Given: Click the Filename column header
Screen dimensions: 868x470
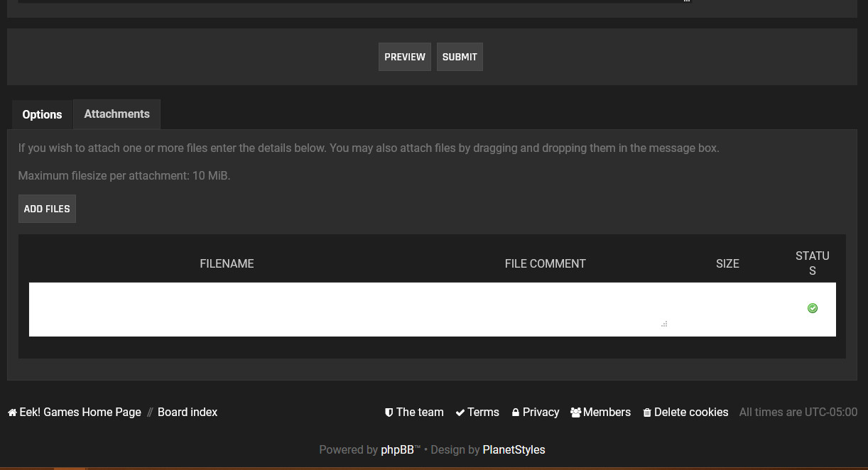Looking at the screenshot, I should click(x=227, y=263).
